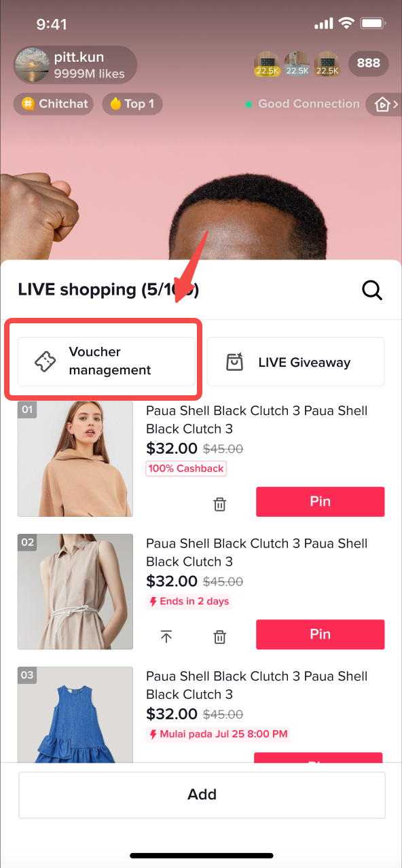Delete product 01 with trash icon
This screenshot has width=402, height=868.
click(x=220, y=504)
